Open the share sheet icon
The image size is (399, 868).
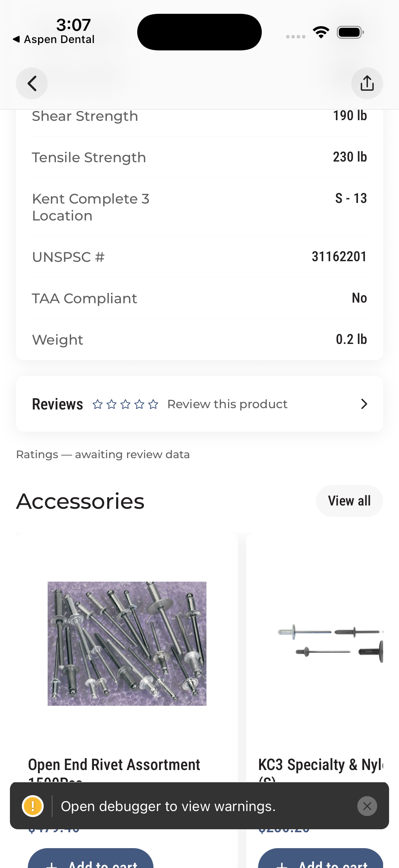[x=367, y=83]
